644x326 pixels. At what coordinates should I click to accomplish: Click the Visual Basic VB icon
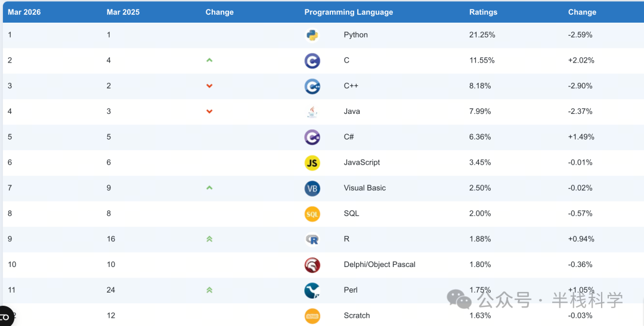tap(312, 188)
